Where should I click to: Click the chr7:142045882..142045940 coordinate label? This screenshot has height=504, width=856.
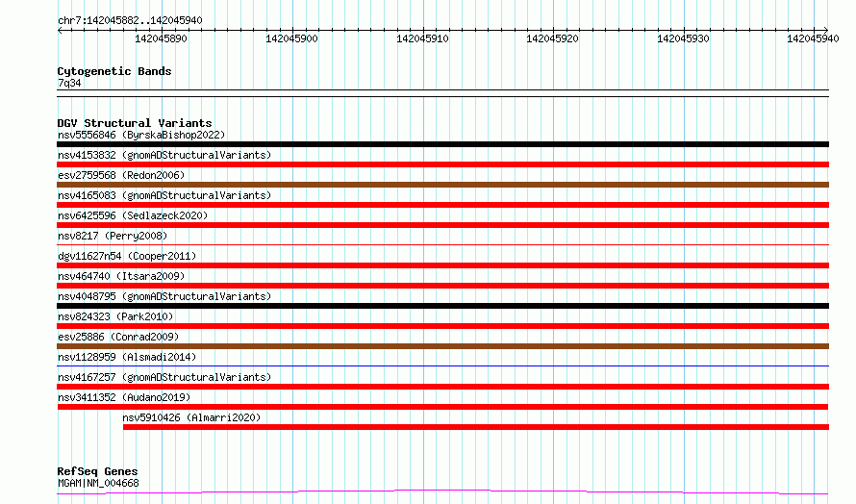point(130,20)
